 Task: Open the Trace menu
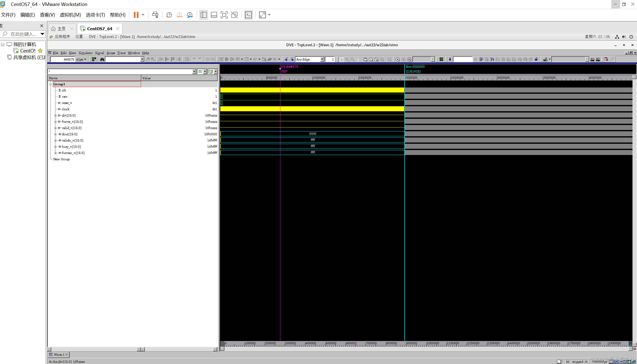point(121,53)
